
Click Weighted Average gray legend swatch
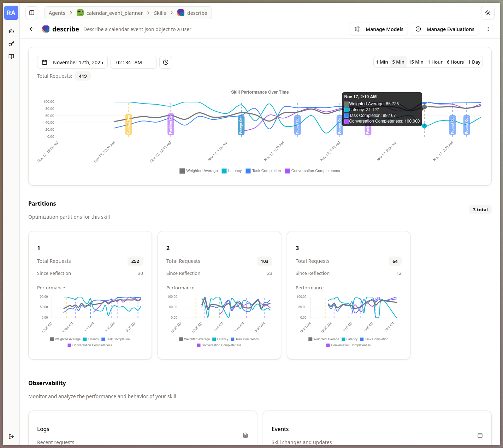pos(182,171)
